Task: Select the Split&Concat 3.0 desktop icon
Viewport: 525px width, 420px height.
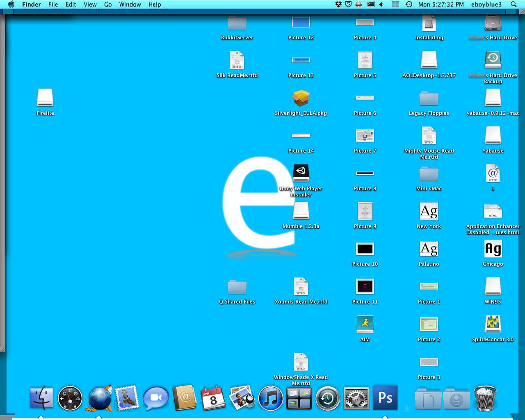Action: [x=493, y=324]
